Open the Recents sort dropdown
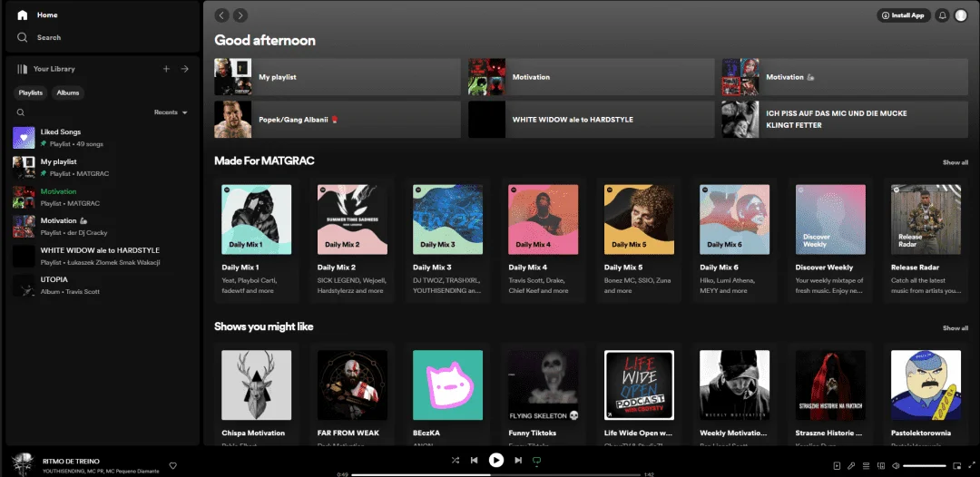This screenshot has height=477, width=980. (x=171, y=112)
